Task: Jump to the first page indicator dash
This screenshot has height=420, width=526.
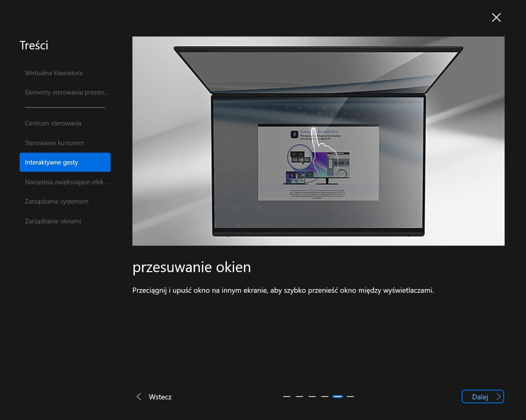Action: 286,396
